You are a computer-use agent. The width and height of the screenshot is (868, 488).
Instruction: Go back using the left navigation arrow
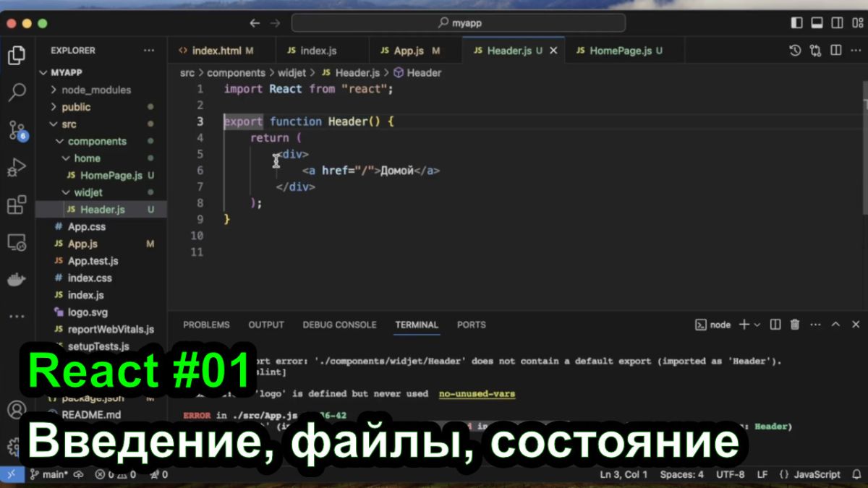[x=255, y=23]
